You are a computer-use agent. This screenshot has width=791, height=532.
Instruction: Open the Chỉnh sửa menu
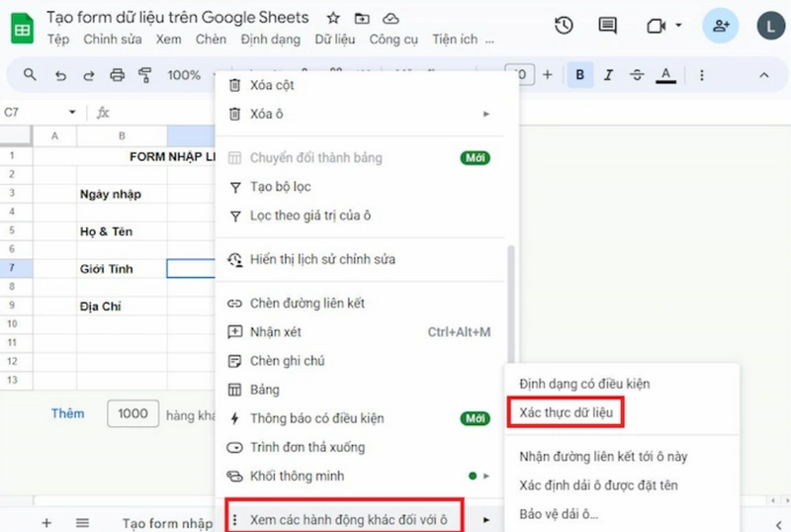113,40
